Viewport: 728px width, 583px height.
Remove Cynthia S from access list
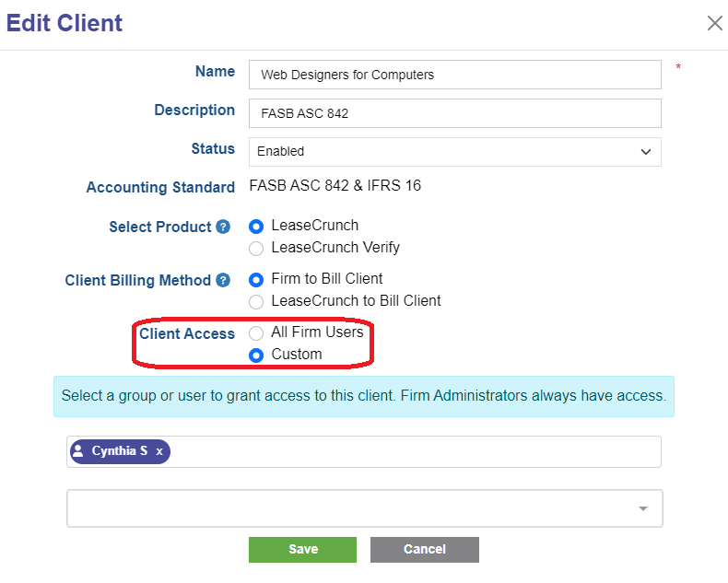click(x=159, y=451)
